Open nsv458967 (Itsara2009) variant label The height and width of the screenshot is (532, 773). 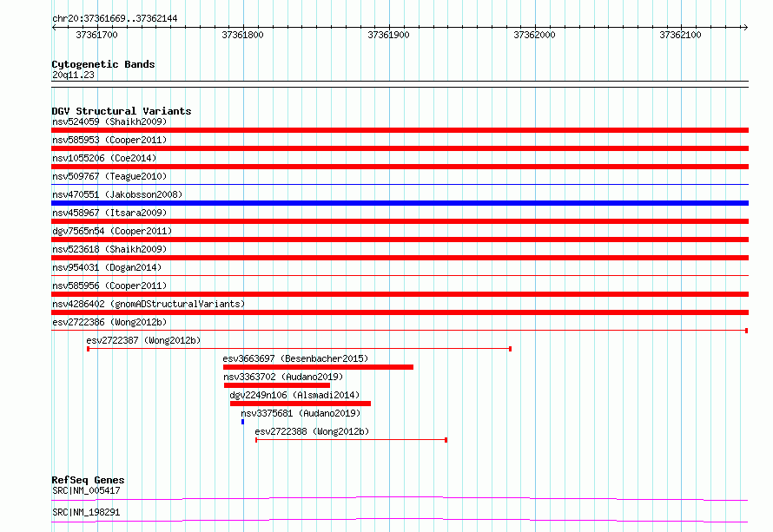(109, 213)
